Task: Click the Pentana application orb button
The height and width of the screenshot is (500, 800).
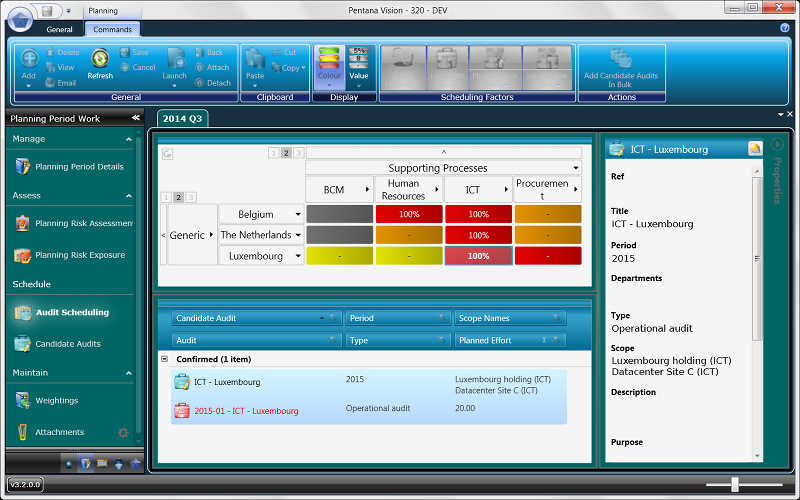Action: (x=20, y=19)
